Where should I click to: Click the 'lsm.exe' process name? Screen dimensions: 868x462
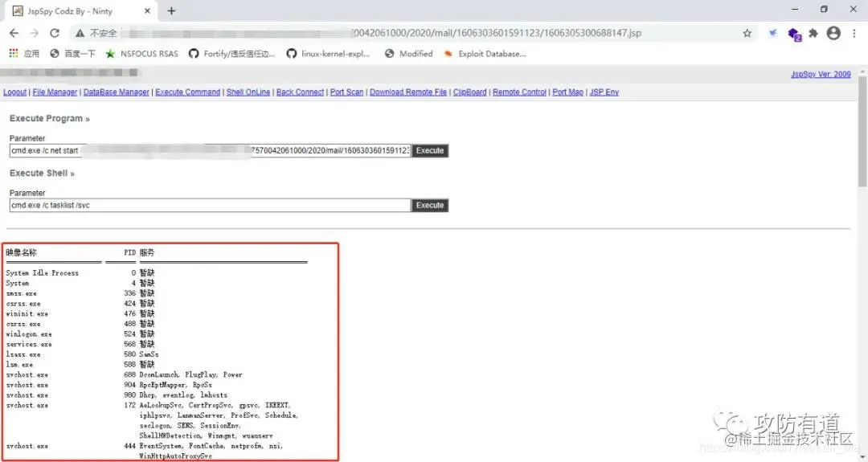[x=19, y=365]
